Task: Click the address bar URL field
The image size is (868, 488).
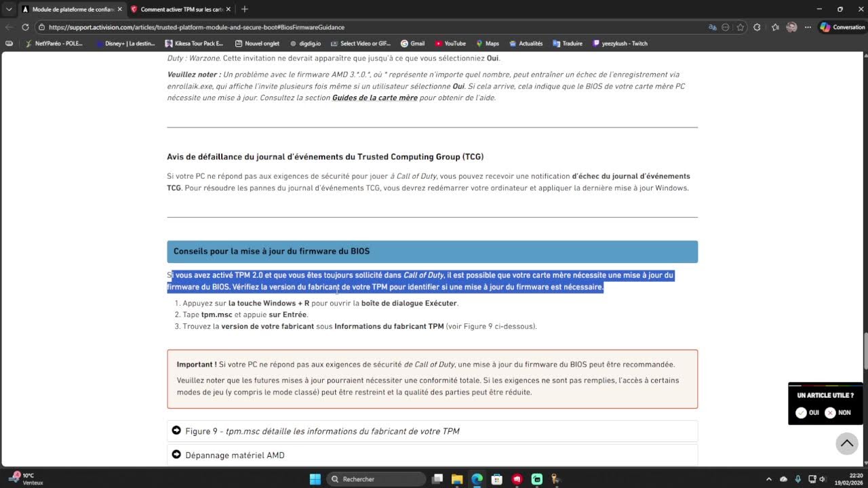Action: (x=366, y=27)
